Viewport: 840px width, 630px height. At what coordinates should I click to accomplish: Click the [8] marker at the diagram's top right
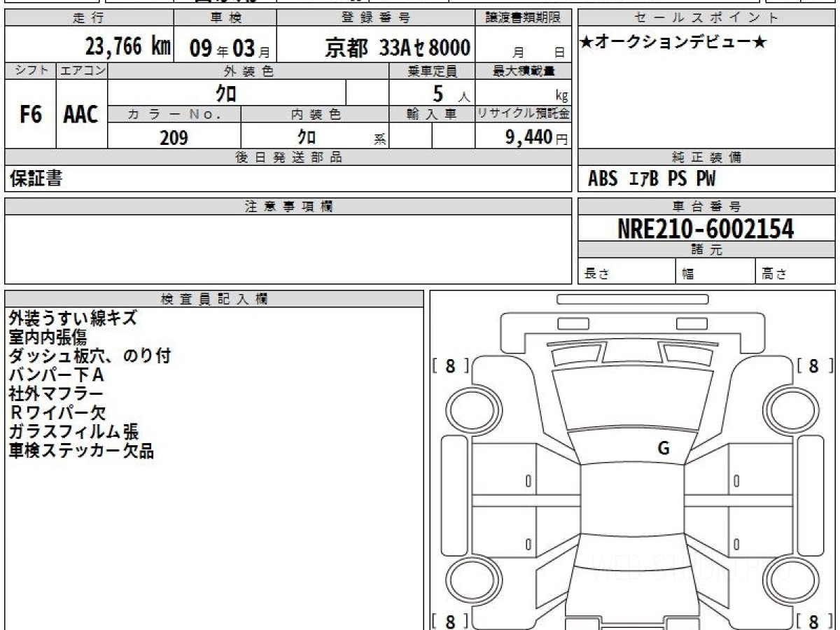(x=813, y=365)
